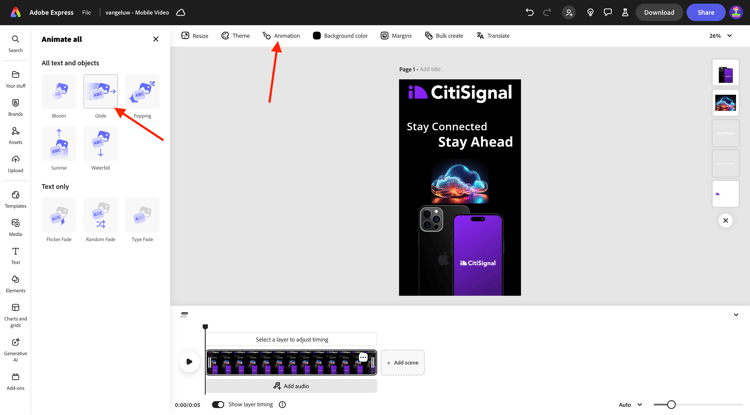Open the Add-ons panel
This screenshot has width=750, height=415.
click(15, 382)
